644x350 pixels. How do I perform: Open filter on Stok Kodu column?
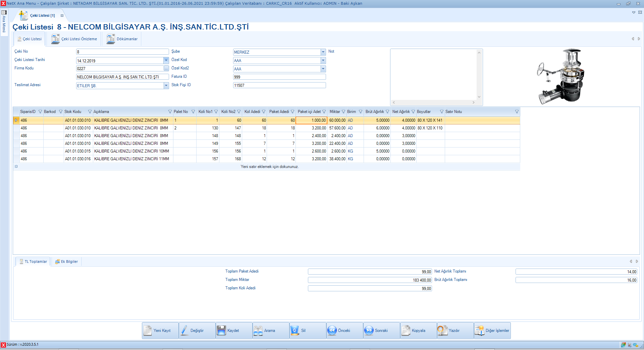coord(90,112)
